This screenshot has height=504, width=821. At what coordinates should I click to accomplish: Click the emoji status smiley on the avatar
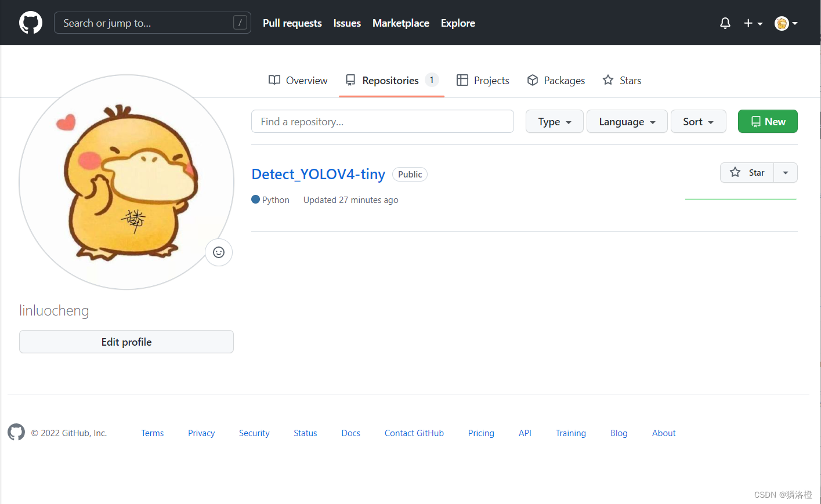[x=219, y=252]
